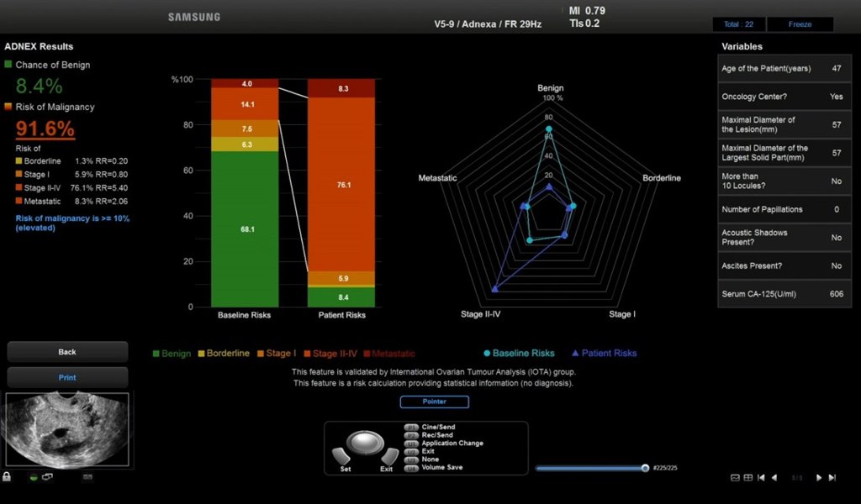Select the quad grid layout icon
861x504 pixels.
click(x=747, y=478)
